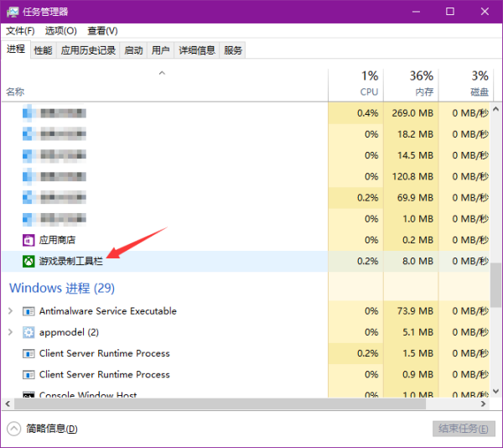Viewport: 503px width, 448px height.
Task: Click the Antimalware Service Executable icon
Action: (29, 311)
